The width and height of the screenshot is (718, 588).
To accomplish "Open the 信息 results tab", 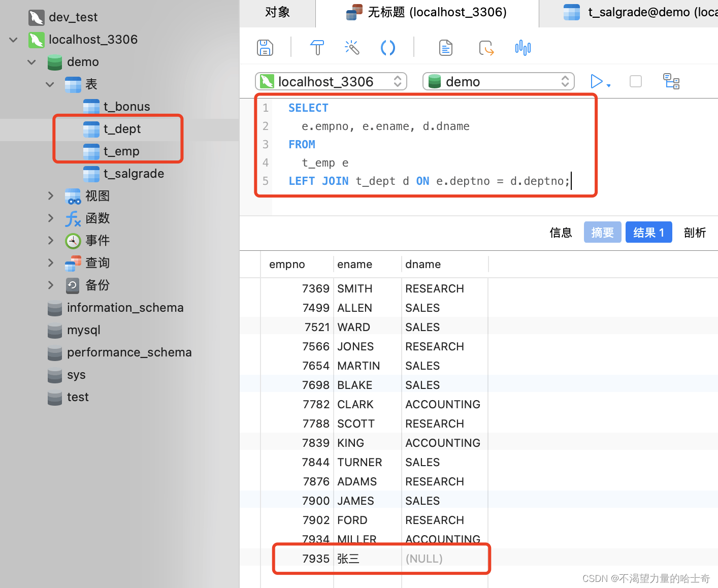I will [561, 233].
